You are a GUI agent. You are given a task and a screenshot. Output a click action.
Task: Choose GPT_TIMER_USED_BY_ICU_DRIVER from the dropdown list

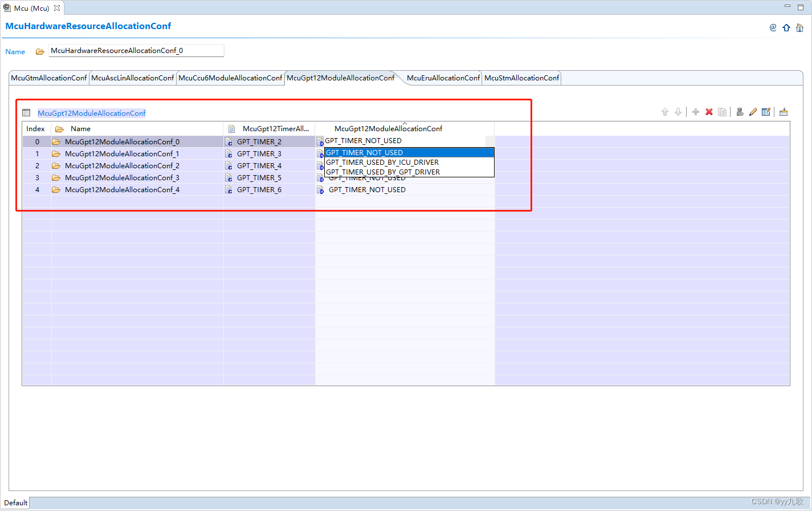tap(409, 163)
